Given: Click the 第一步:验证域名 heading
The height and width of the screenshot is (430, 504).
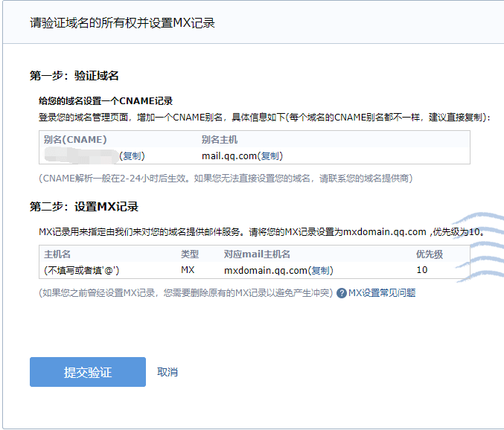Looking at the screenshot, I should (74, 76).
